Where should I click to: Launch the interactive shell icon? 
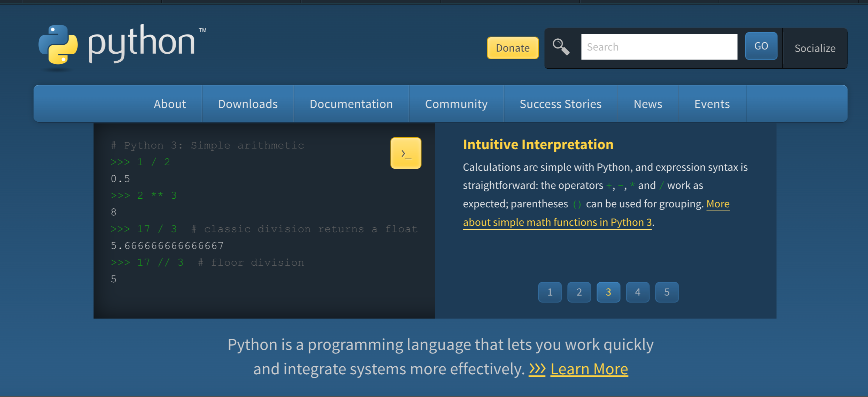[406, 153]
